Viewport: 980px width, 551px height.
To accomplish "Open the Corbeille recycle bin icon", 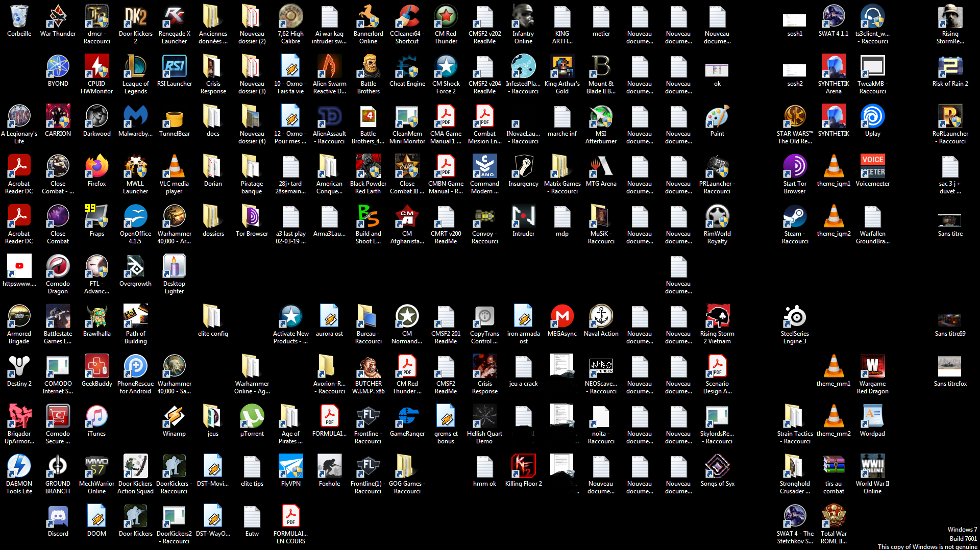I will point(19,20).
